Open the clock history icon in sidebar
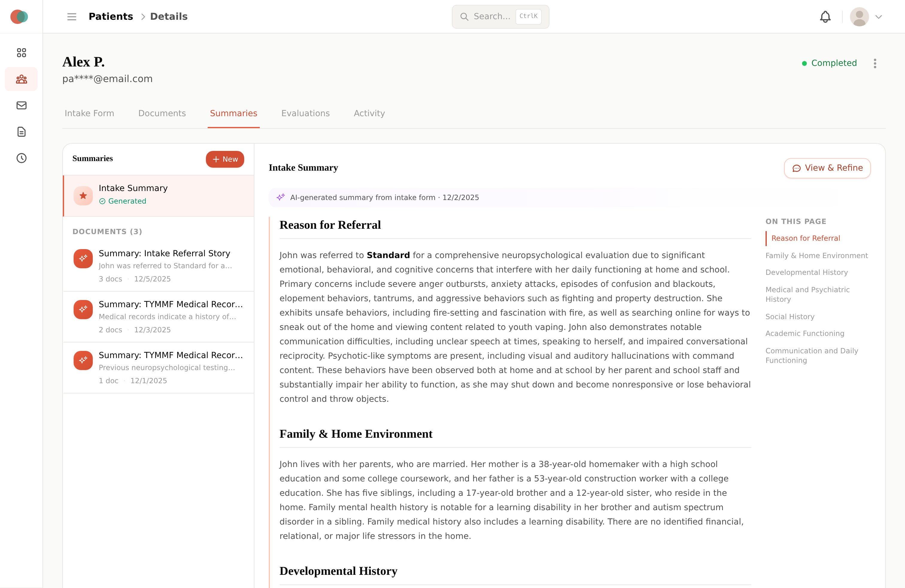 click(21, 158)
